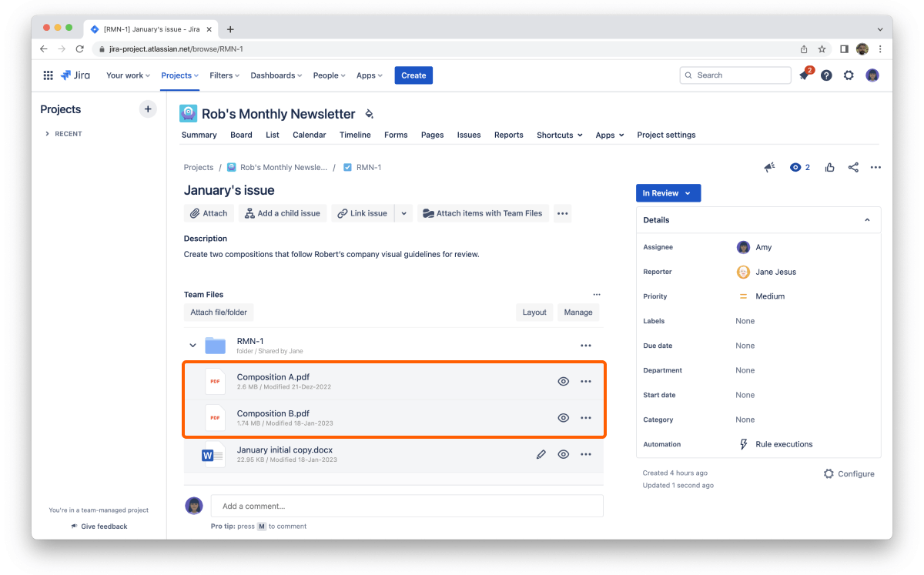The image size is (924, 575).
Task: Open the People dropdown menu
Action: [330, 75]
